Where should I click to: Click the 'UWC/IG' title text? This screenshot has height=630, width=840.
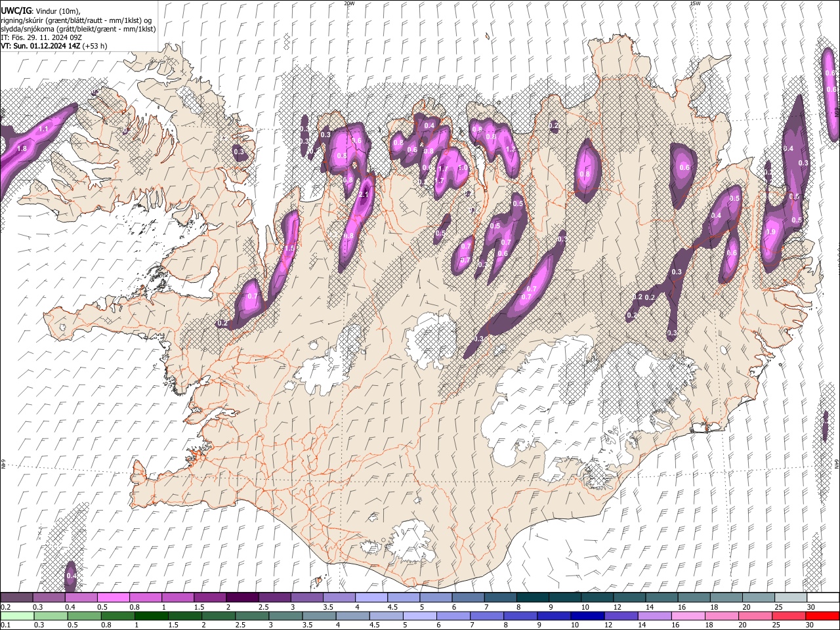click(16, 10)
